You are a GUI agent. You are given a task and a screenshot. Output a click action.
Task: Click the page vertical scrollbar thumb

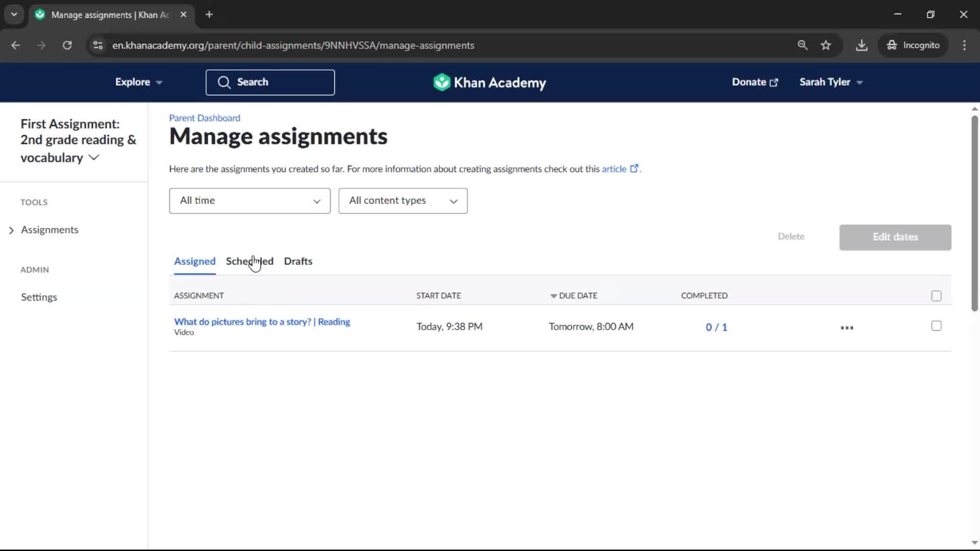(x=974, y=213)
